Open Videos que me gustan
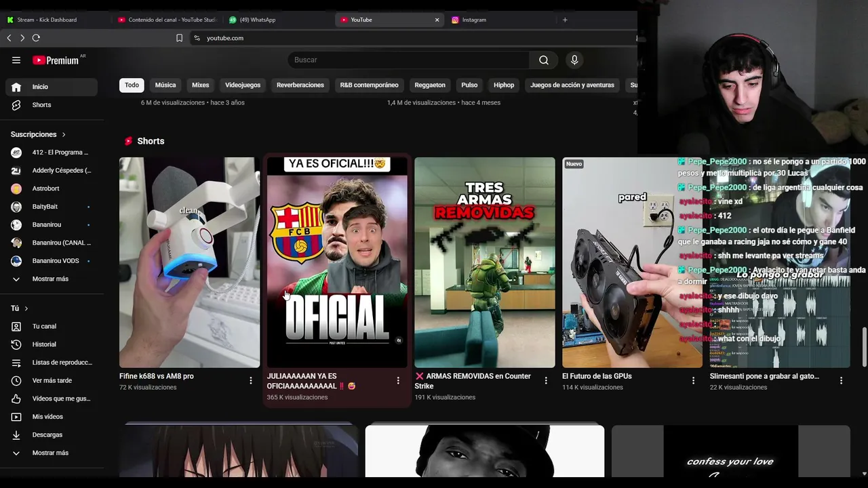 [x=52, y=399]
